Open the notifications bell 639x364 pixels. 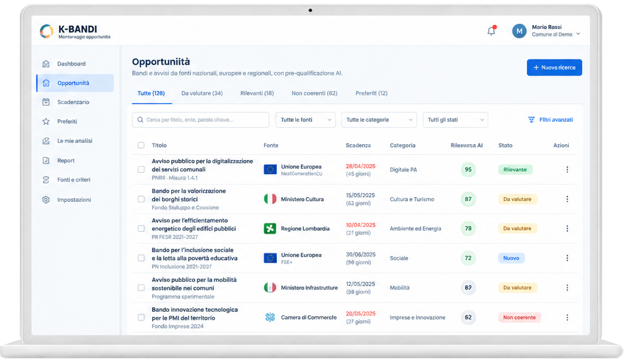pos(491,31)
